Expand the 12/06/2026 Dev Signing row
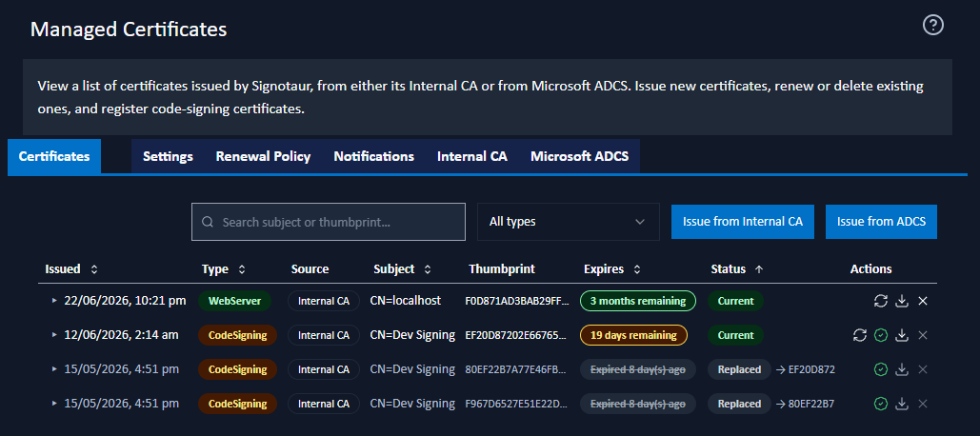Image resolution: width=980 pixels, height=436 pixels. [x=54, y=335]
